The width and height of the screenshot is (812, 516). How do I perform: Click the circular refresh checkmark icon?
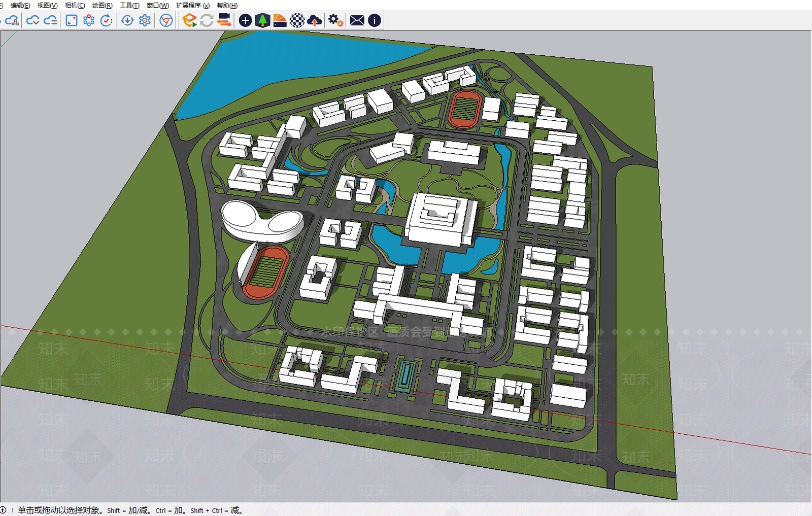[106, 20]
